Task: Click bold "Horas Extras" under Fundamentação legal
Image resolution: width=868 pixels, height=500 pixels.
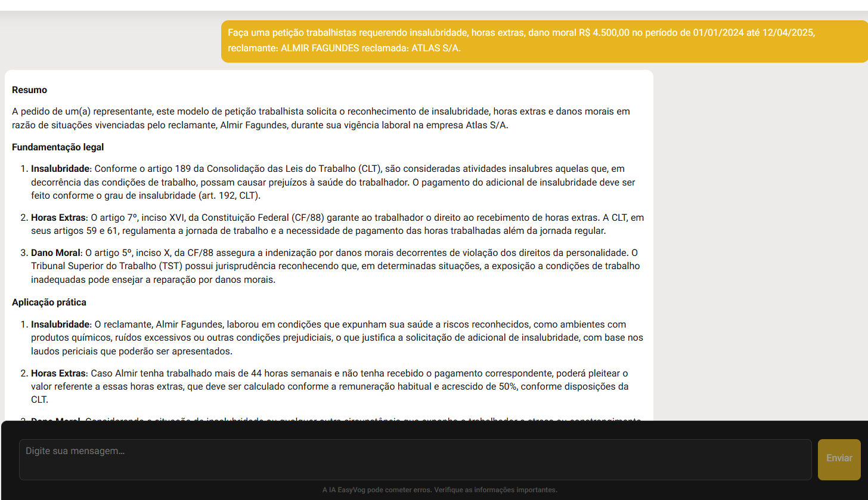Action: tap(58, 218)
